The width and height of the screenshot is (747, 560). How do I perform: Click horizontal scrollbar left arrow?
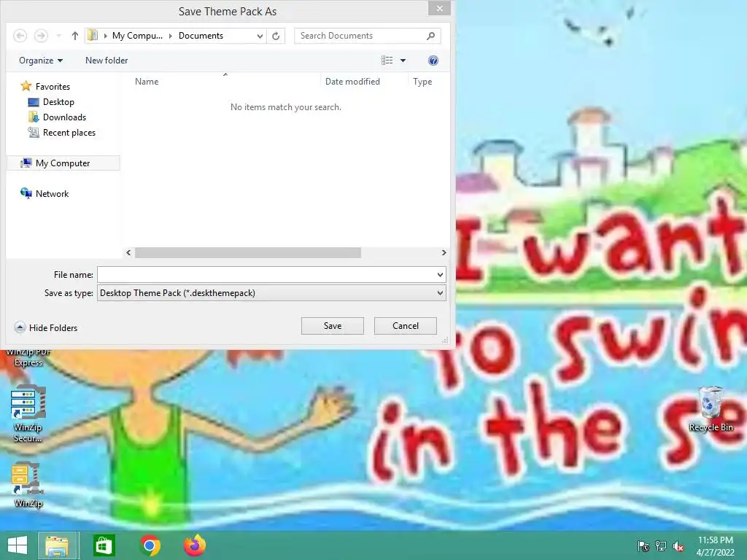point(128,253)
